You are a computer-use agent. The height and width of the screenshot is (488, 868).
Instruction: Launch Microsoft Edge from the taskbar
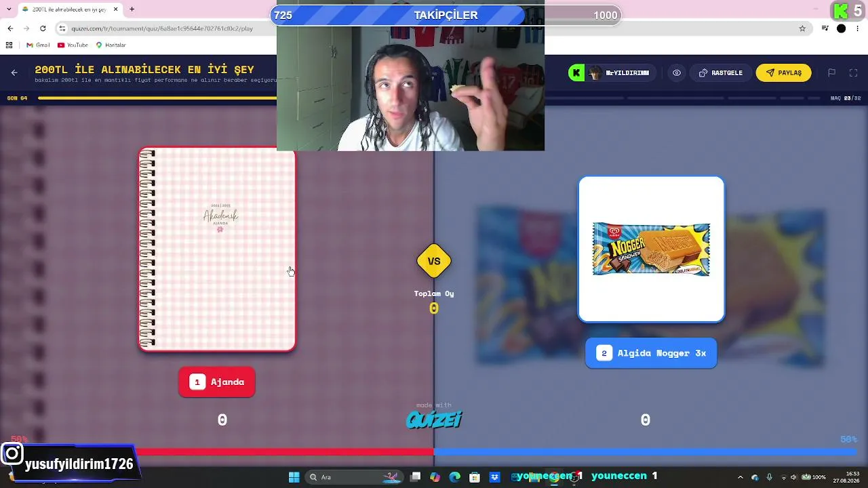point(455,477)
